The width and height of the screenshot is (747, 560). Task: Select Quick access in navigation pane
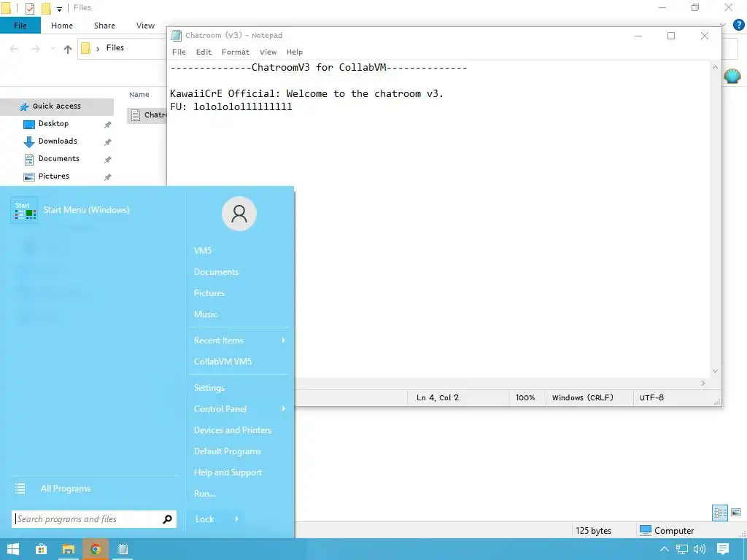coord(56,106)
